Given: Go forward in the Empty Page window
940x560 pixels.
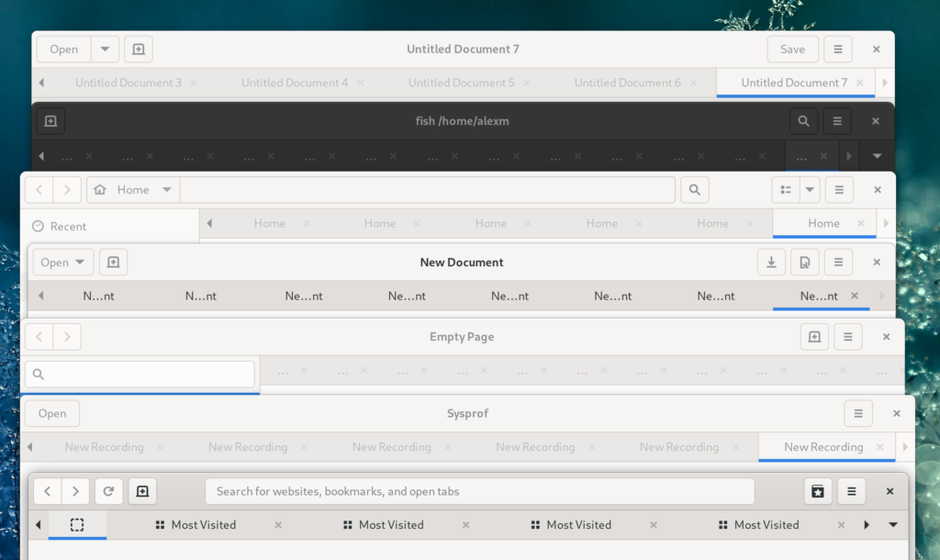Looking at the screenshot, I should (x=67, y=336).
